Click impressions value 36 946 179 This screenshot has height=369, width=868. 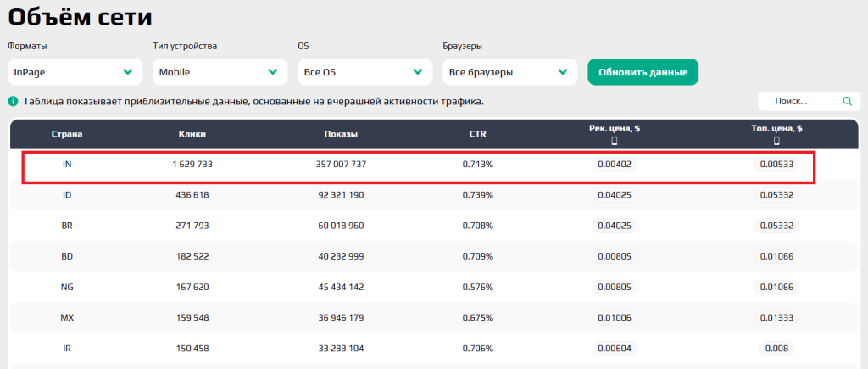[342, 318]
